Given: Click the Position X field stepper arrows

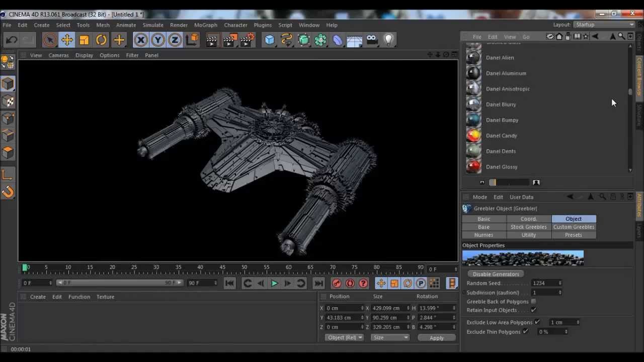Looking at the screenshot, I should (x=362, y=308).
